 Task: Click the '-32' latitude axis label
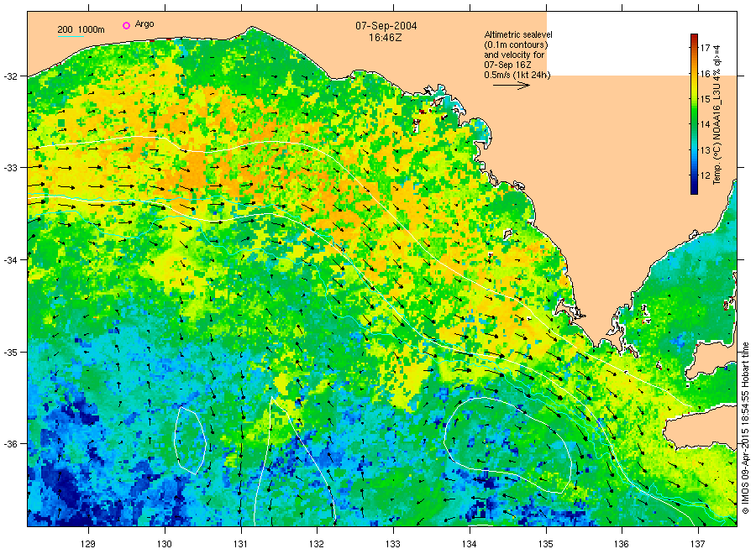[9, 76]
